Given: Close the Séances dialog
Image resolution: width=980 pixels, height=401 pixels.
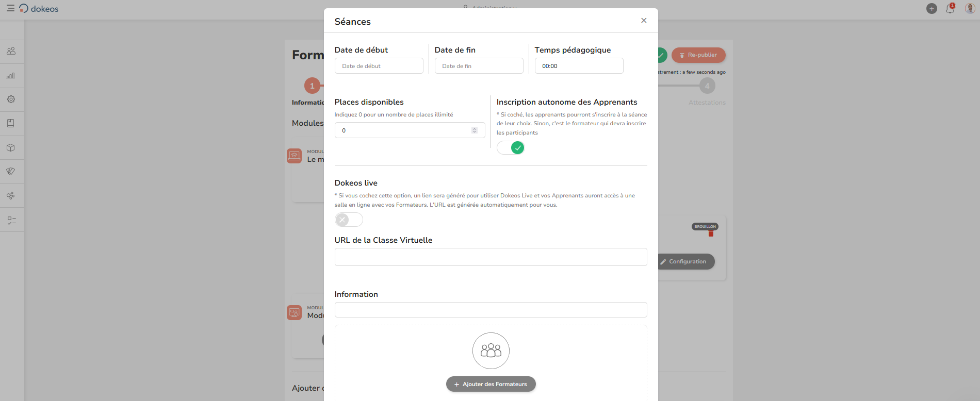Looking at the screenshot, I should coord(644,21).
